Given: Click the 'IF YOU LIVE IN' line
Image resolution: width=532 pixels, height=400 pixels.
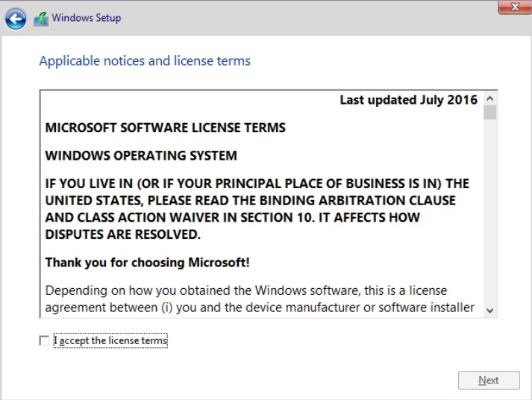Looking at the screenshot, I should click(x=257, y=184).
